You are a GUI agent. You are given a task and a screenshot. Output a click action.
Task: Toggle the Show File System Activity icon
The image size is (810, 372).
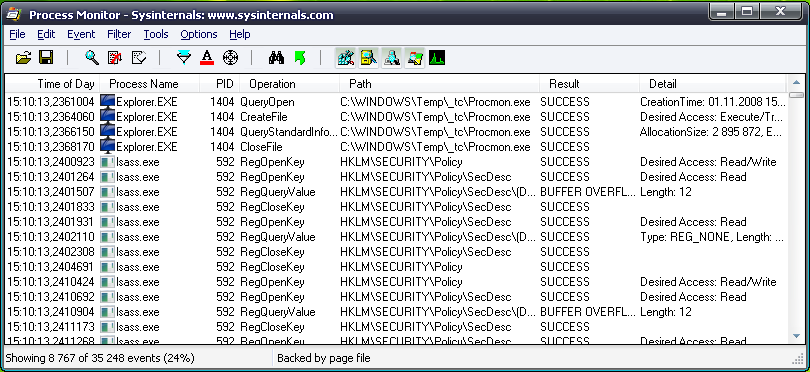[x=368, y=57]
